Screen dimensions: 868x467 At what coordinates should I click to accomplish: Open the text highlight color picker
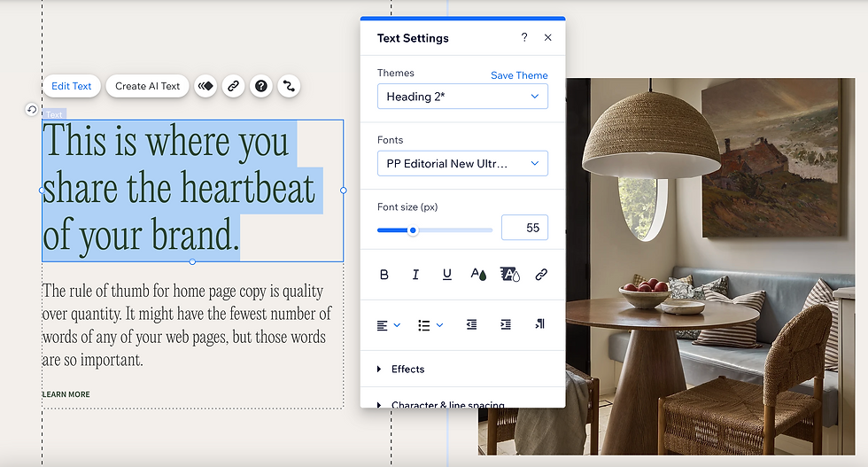[510, 274]
